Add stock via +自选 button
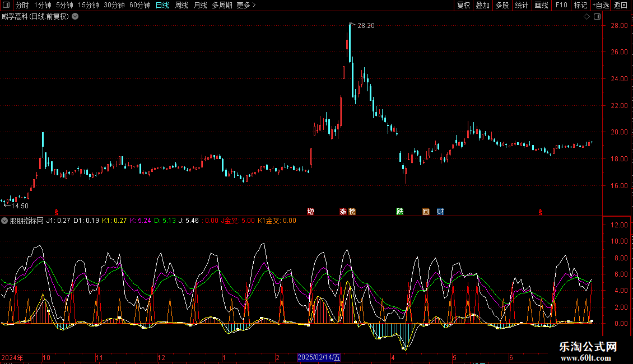633x364 pixels. [x=600, y=6]
